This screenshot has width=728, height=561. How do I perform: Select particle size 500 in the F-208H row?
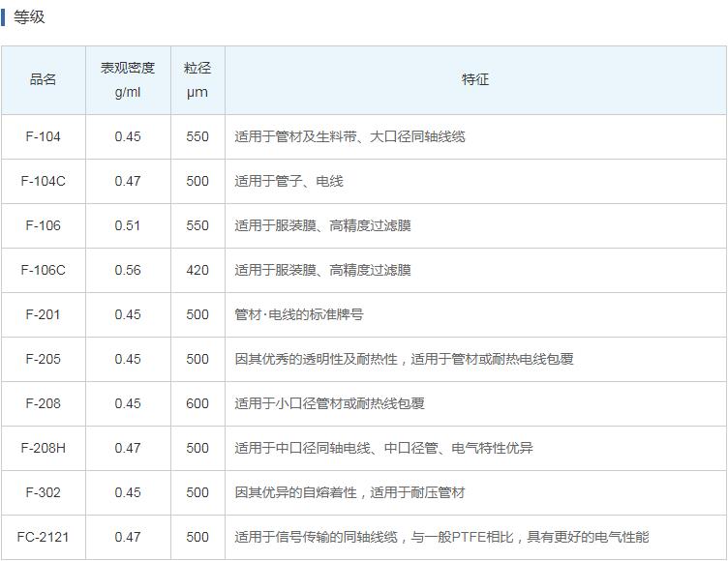pyautogui.click(x=197, y=448)
